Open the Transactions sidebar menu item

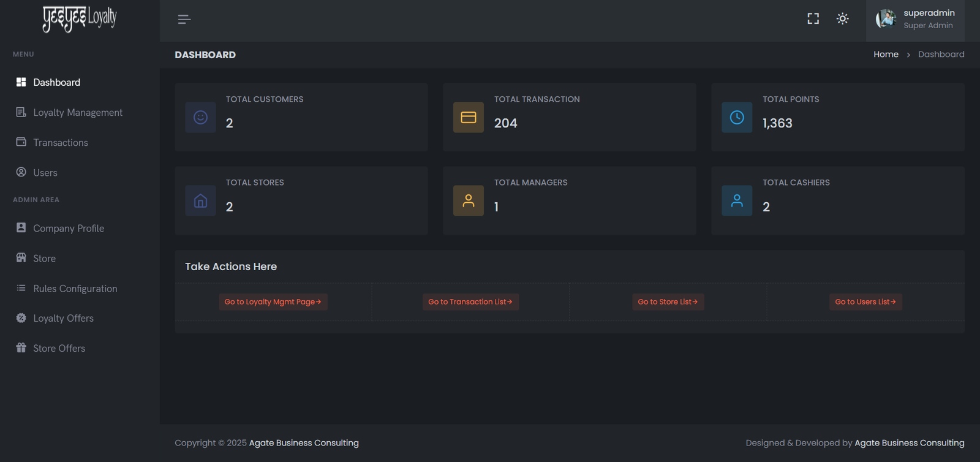(x=60, y=143)
